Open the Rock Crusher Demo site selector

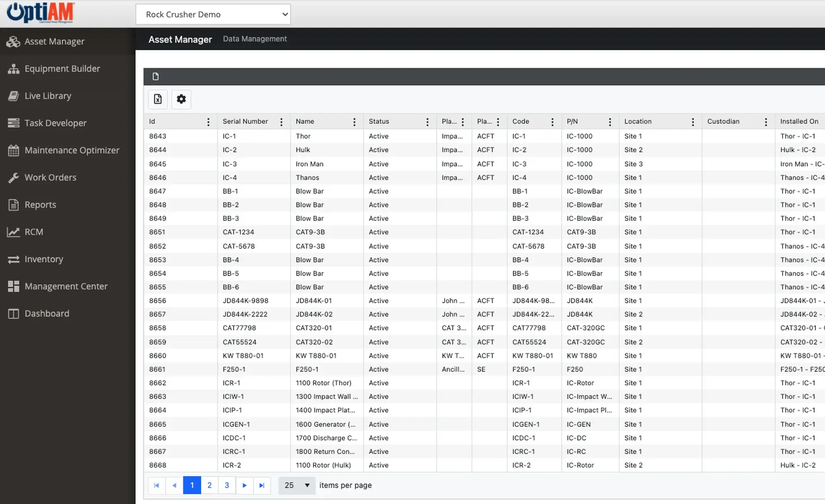[x=213, y=14]
